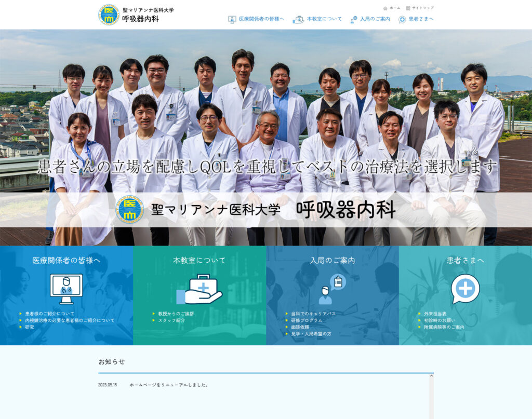Click the medical kit hand icon
This screenshot has width=532, height=419.
click(199, 289)
